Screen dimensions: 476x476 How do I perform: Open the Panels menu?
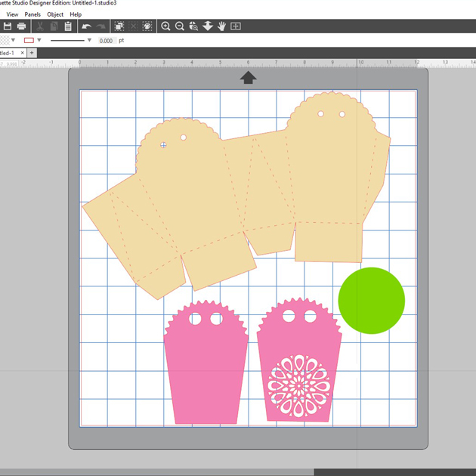pos(32,14)
